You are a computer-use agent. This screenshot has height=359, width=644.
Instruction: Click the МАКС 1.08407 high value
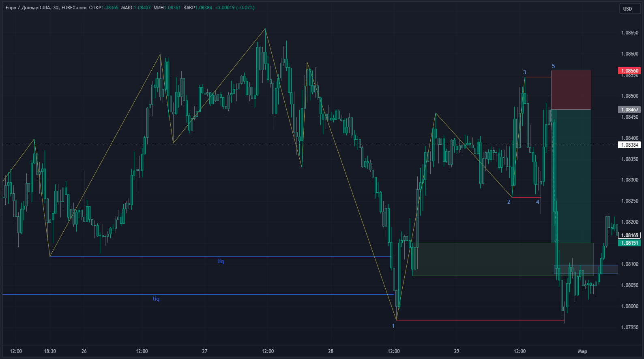136,8
